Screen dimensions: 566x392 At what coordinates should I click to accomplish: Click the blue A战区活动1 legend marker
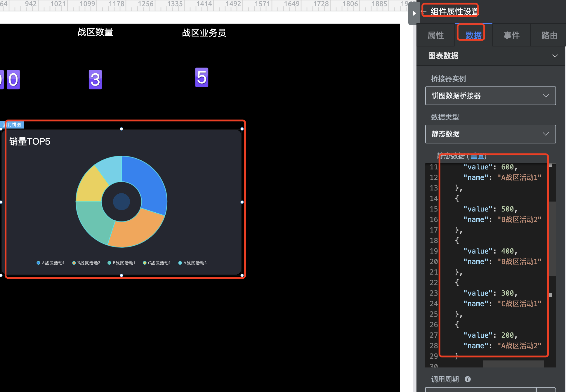(x=38, y=263)
